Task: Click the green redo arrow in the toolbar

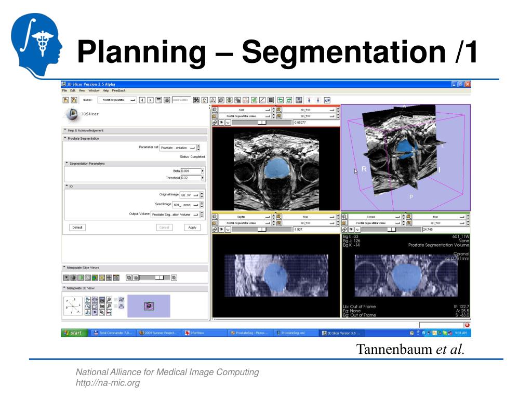Action: point(289,100)
